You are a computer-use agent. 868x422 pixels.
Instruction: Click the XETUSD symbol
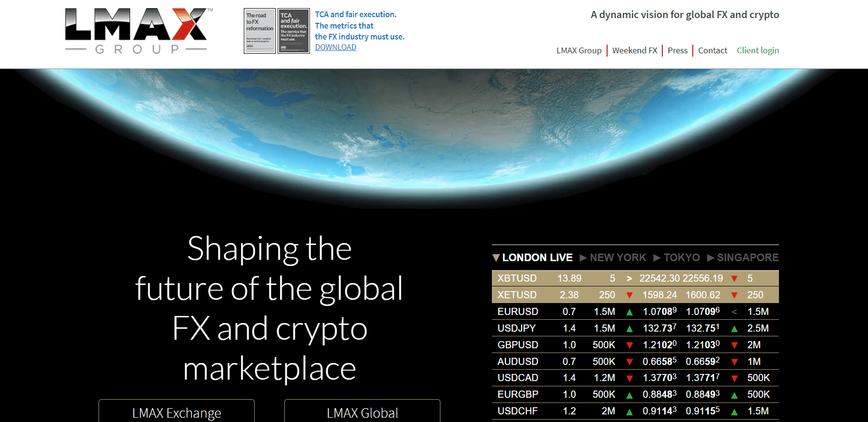click(517, 295)
